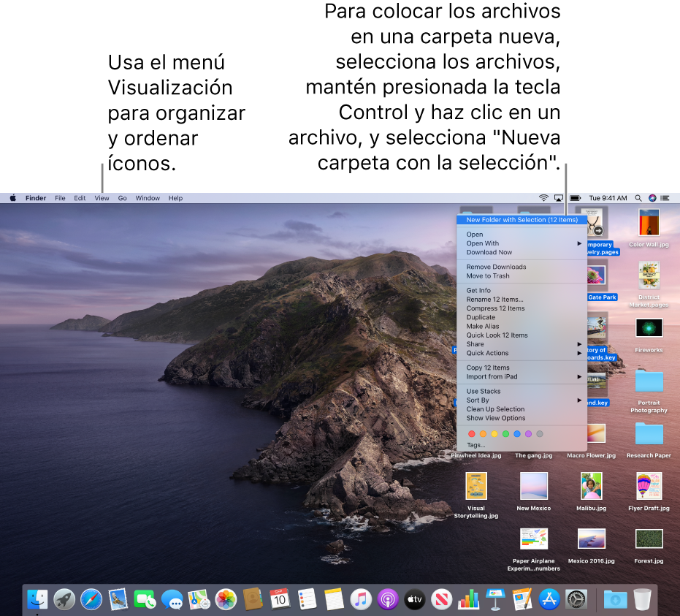This screenshot has height=616, width=680.
Task: Expand the Sort By submenu
Action: [522, 400]
